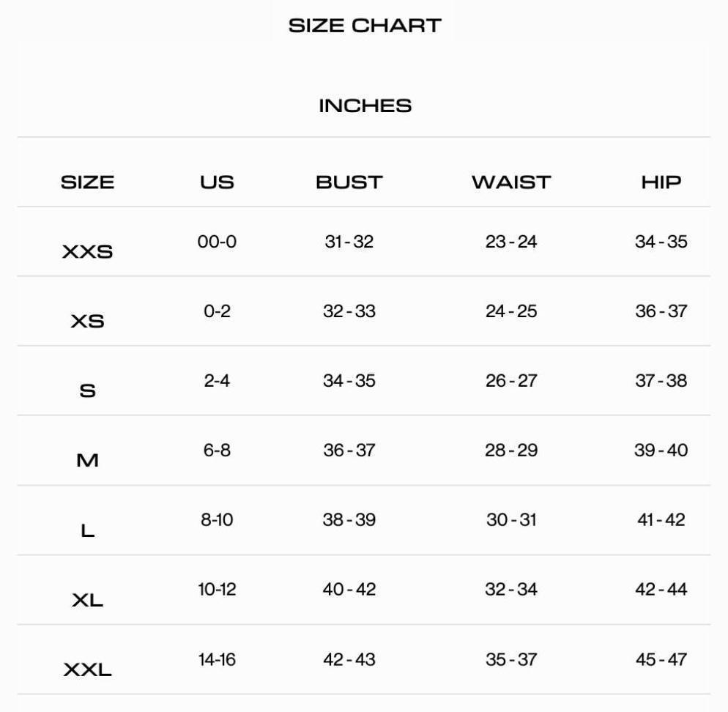This screenshot has height=712, width=728.
Task: Click the HIP column header
Action: (x=661, y=182)
